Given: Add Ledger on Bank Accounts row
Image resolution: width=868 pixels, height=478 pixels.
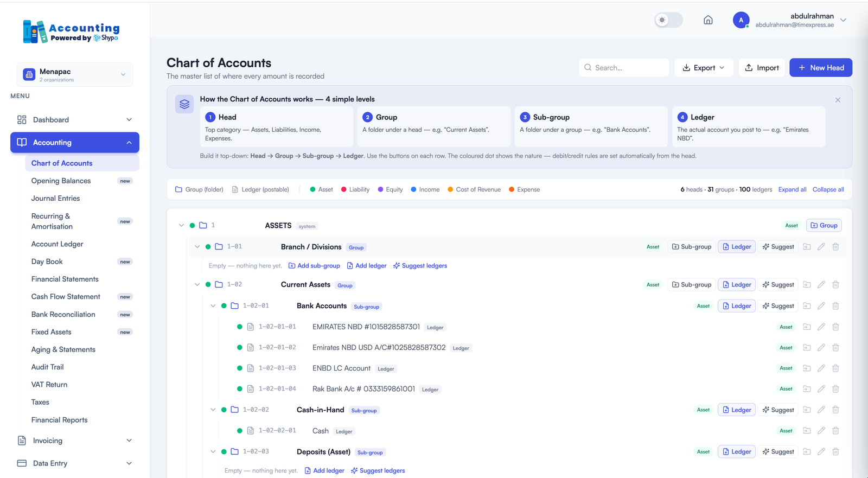Looking at the screenshot, I should (x=737, y=306).
